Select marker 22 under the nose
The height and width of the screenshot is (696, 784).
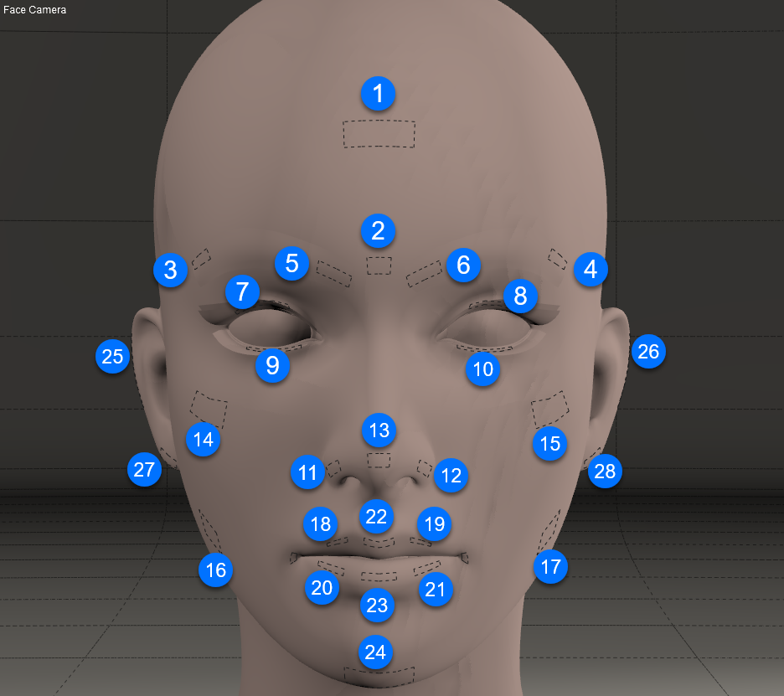coord(377,517)
